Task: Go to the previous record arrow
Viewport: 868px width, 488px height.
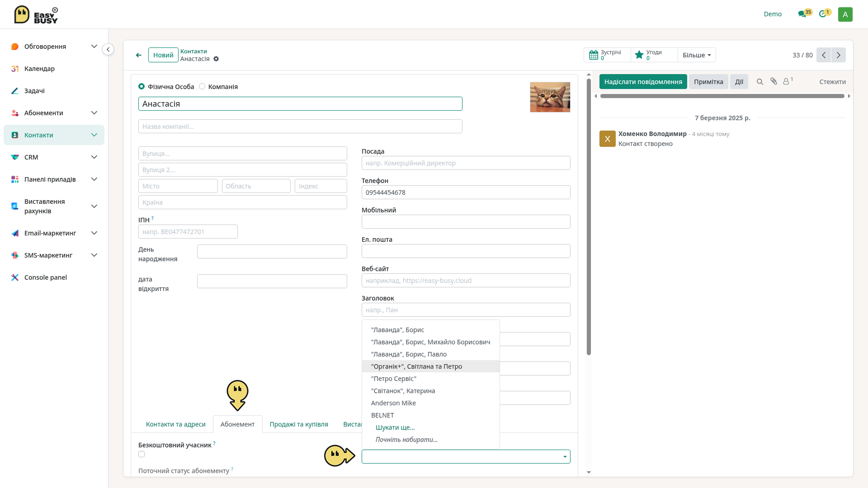Action: [x=824, y=55]
